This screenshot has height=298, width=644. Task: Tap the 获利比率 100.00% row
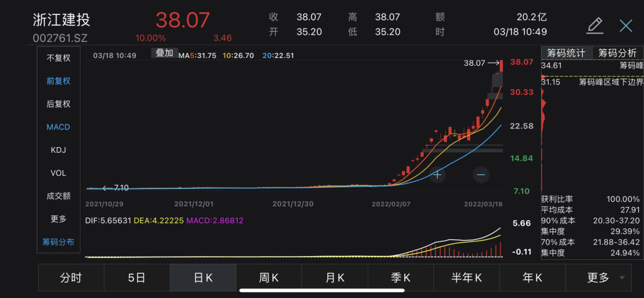pyautogui.click(x=591, y=199)
